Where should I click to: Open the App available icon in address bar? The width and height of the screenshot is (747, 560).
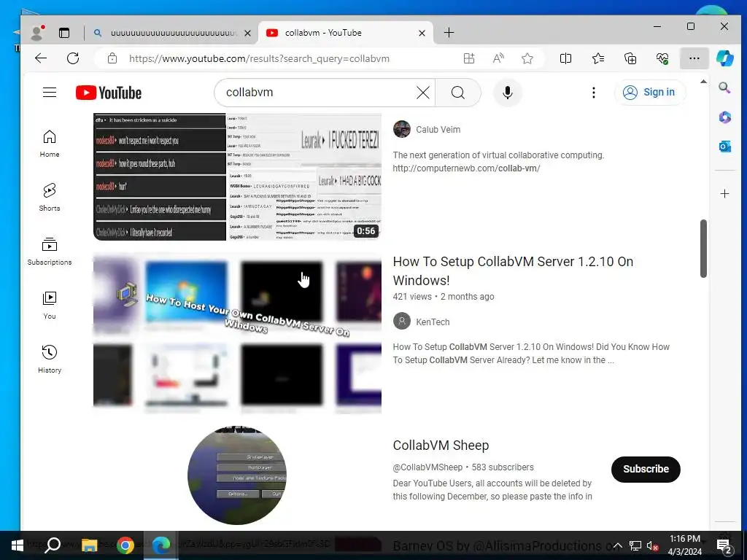point(469,58)
